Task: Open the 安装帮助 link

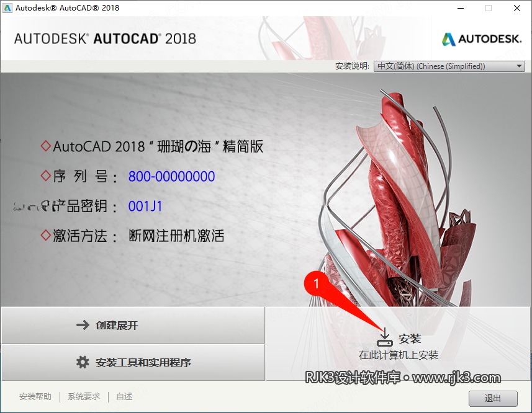Action: tap(35, 396)
